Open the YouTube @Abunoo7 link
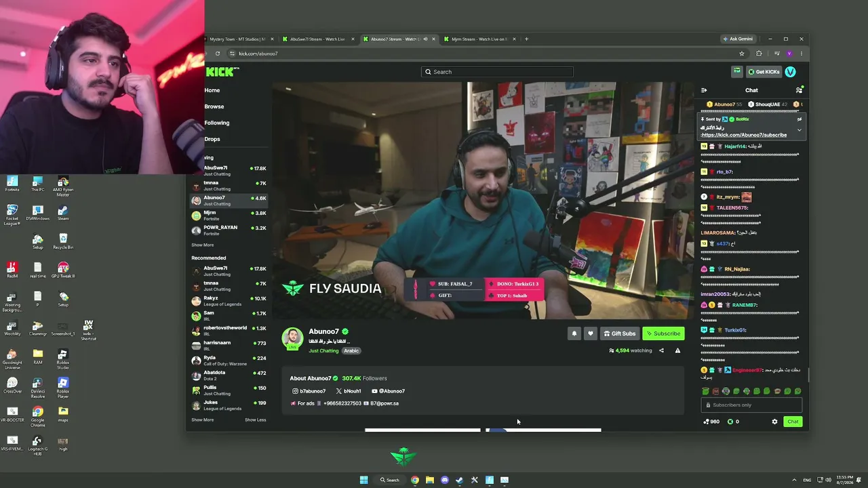 coord(388,391)
